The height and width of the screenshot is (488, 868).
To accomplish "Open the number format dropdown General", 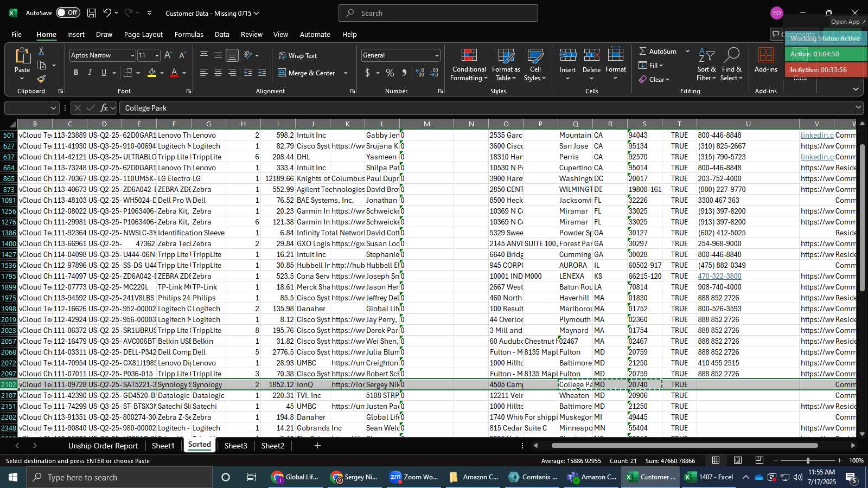I will coord(436,55).
